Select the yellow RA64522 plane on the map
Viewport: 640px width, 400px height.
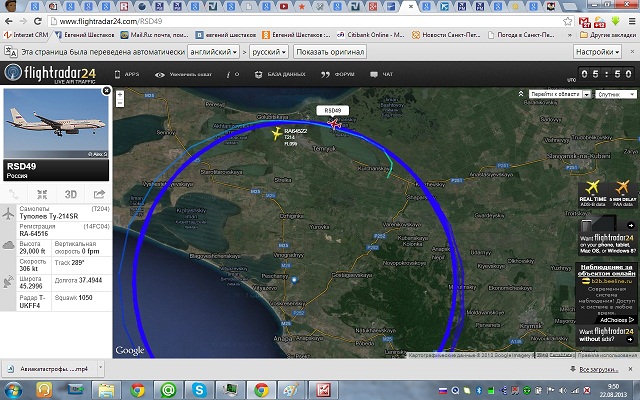click(x=277, y=133)
